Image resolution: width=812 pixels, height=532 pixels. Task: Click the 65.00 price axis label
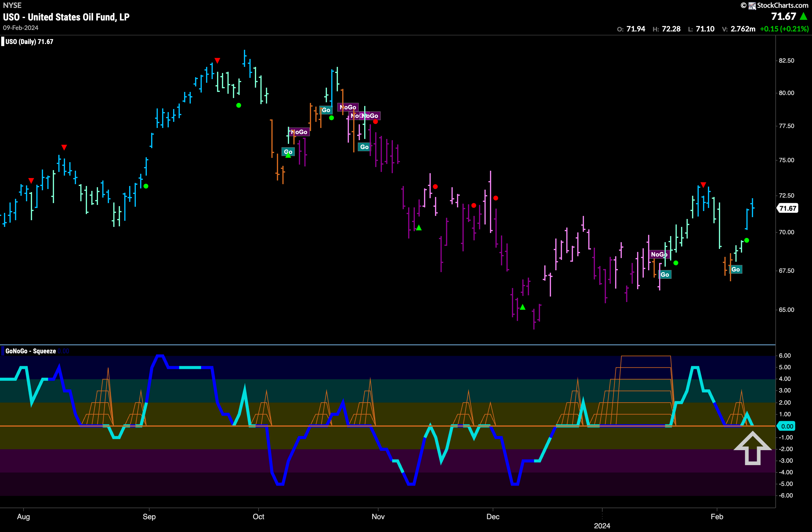tap(786, 309)
